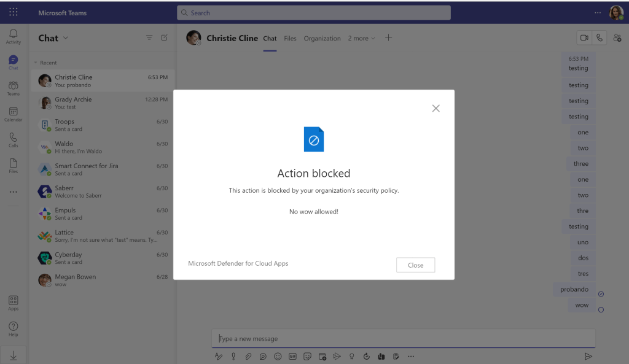
Task: Expand the "2 more" tabs dropdown
Action: pyautogui.click(x=361, y=38)
